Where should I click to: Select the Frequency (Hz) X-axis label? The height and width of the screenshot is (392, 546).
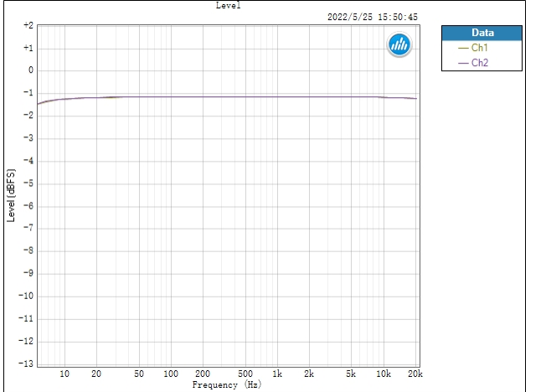[226, 384]
